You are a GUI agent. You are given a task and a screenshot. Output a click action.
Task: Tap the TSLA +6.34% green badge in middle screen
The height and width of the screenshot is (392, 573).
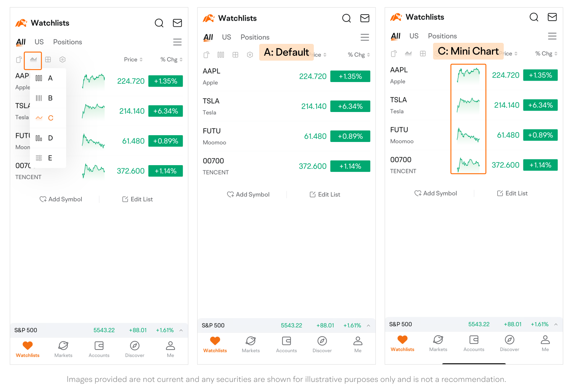tap(350, 106)
